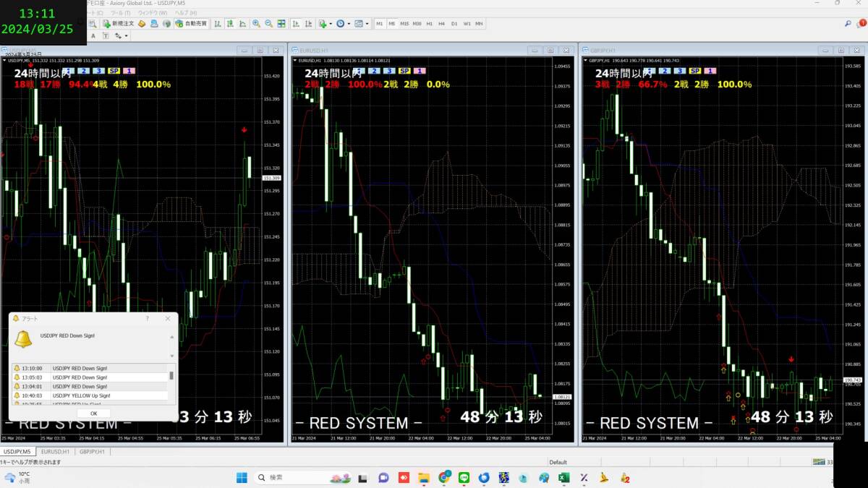
Task: Click the alert message scroll down arrow
Action: (171, 356)
